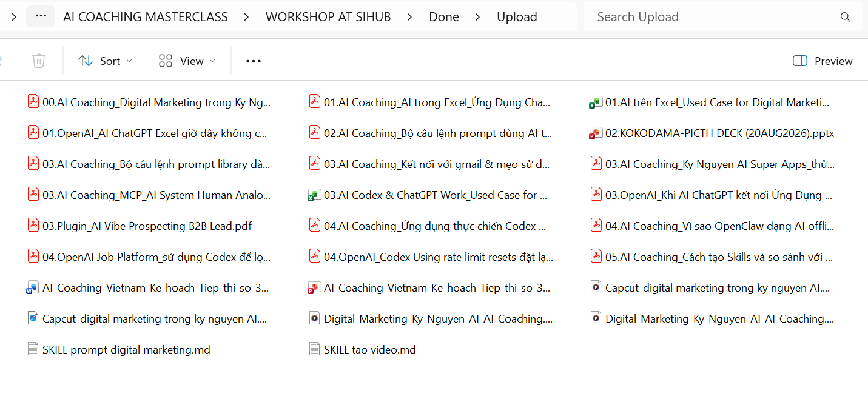Click the search magnifier icon

(846, 17)
